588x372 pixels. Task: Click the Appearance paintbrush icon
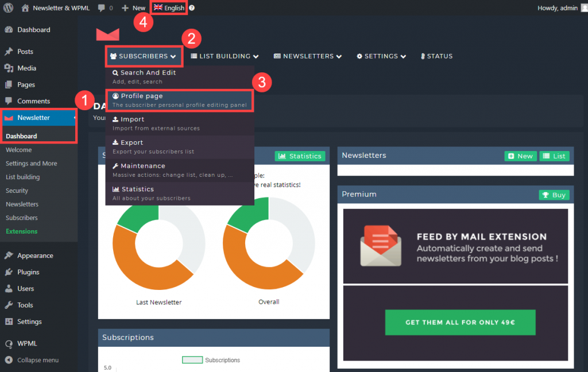(x=9, y=255)
